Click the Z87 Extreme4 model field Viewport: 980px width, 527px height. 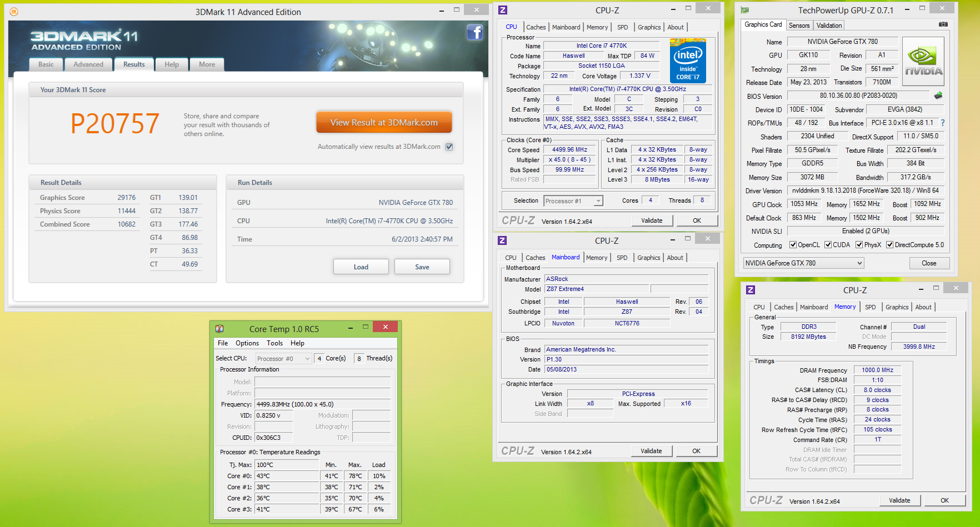(x=596, y=289)
